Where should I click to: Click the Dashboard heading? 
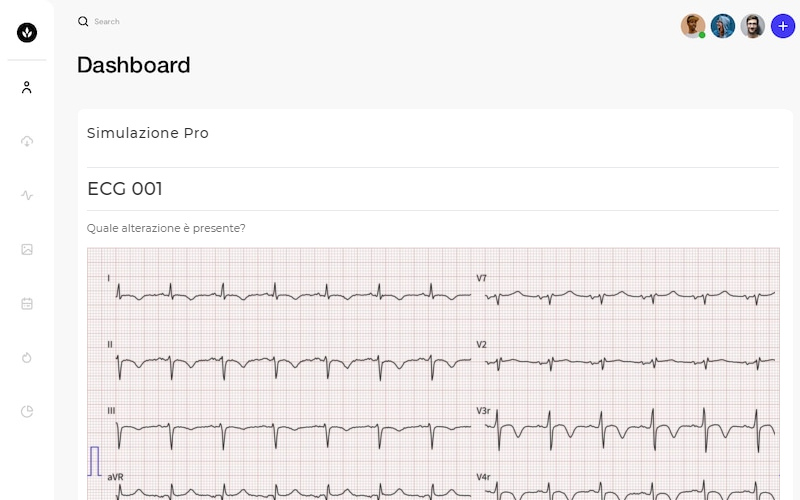tap(134, 65)
